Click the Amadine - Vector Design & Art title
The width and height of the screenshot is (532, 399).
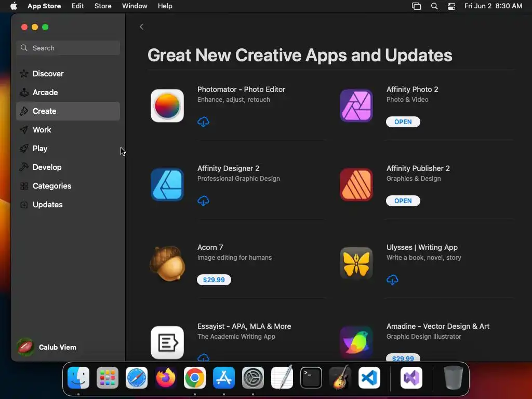437,326
